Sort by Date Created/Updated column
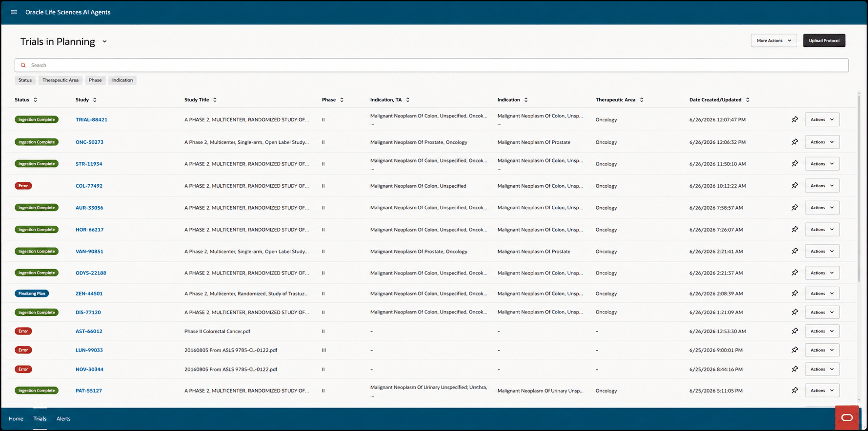Image resolution: width=868 pixels, height=431 pixels. (x=747, y=100)
